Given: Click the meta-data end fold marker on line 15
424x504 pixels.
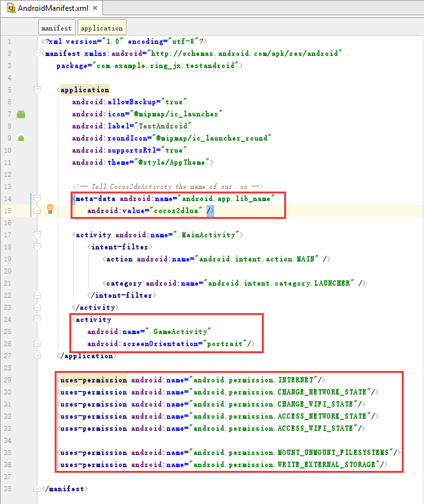Looking at the screenshot, I should point(37,211).
